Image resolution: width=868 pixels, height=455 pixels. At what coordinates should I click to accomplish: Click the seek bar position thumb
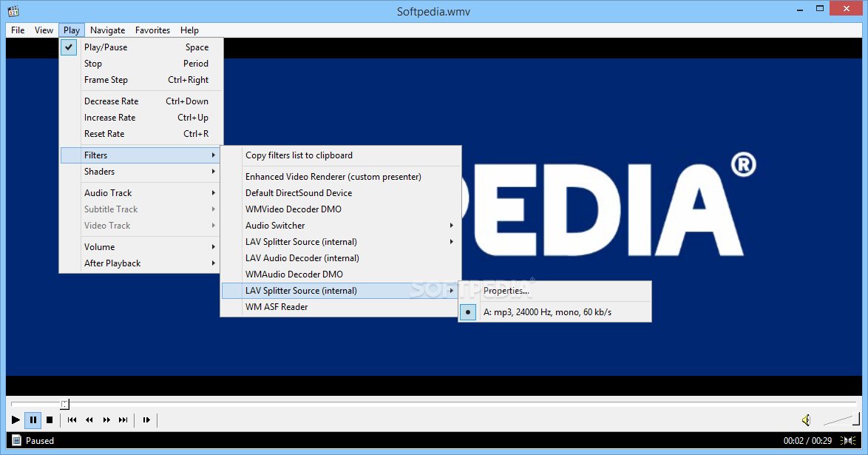(x=65, y=404)
